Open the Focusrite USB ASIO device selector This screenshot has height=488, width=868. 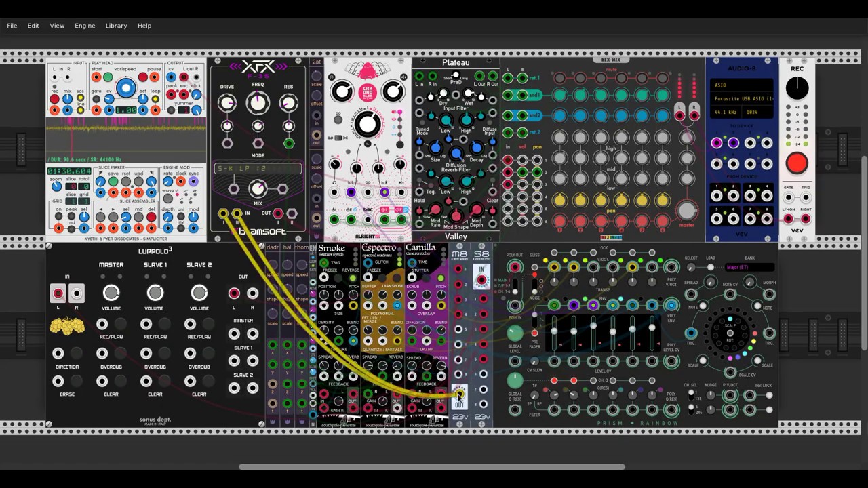(x=742, y=99)
